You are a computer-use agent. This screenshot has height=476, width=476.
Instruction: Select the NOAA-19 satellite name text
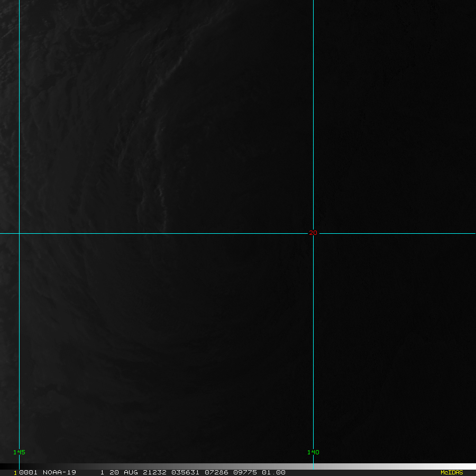click(60, 472)
